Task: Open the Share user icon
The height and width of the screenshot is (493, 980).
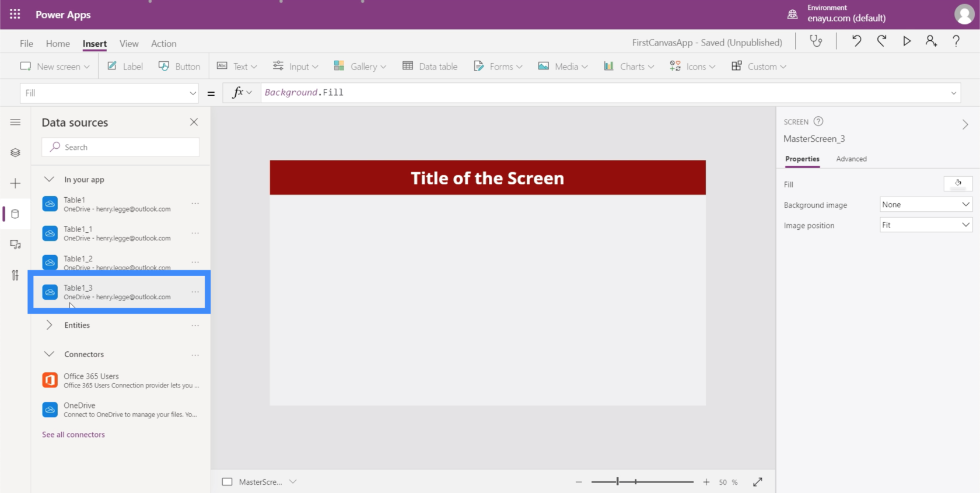Action: (931, 41)
